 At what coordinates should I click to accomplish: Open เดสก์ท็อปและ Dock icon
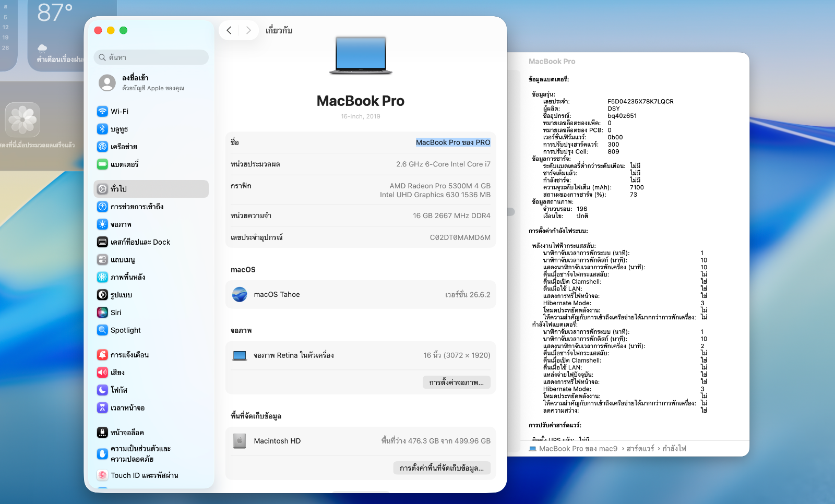[x=102, y=242]
